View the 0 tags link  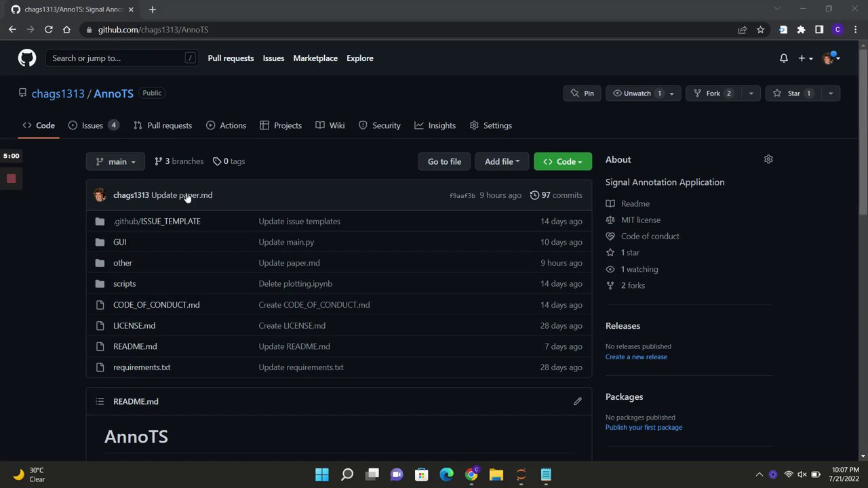click(229, 161)
